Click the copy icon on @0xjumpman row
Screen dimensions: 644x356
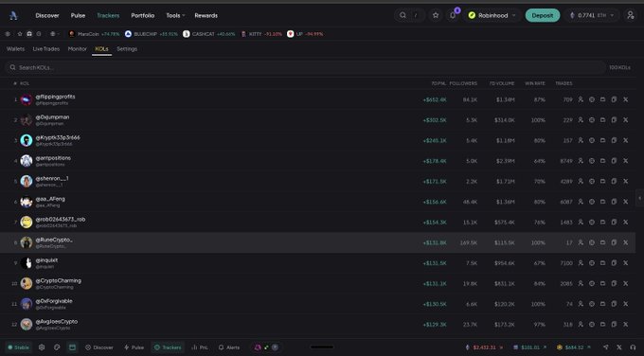(614, 120)
